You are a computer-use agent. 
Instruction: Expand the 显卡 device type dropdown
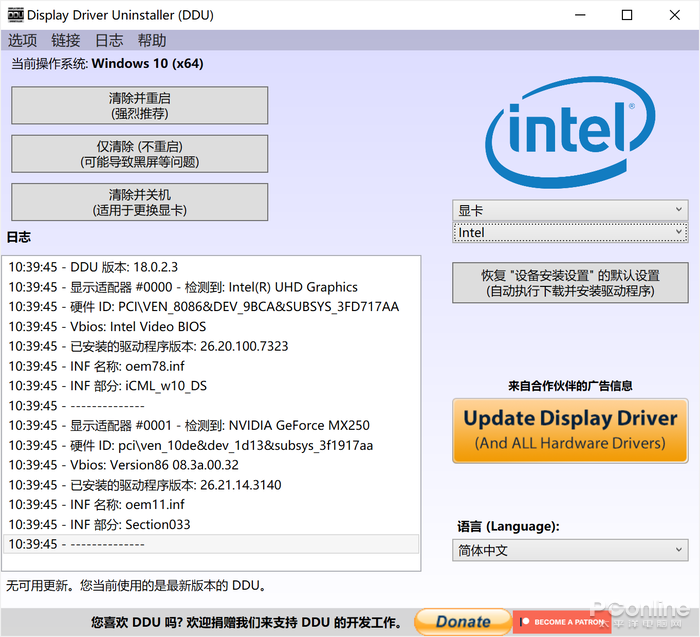pos(569,210)
